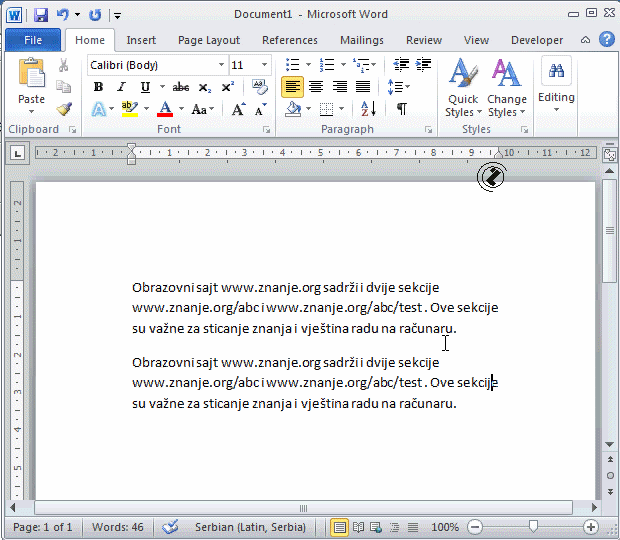Click the File button
The width and height of the screenshot is (620, 540).
(33, 40)
